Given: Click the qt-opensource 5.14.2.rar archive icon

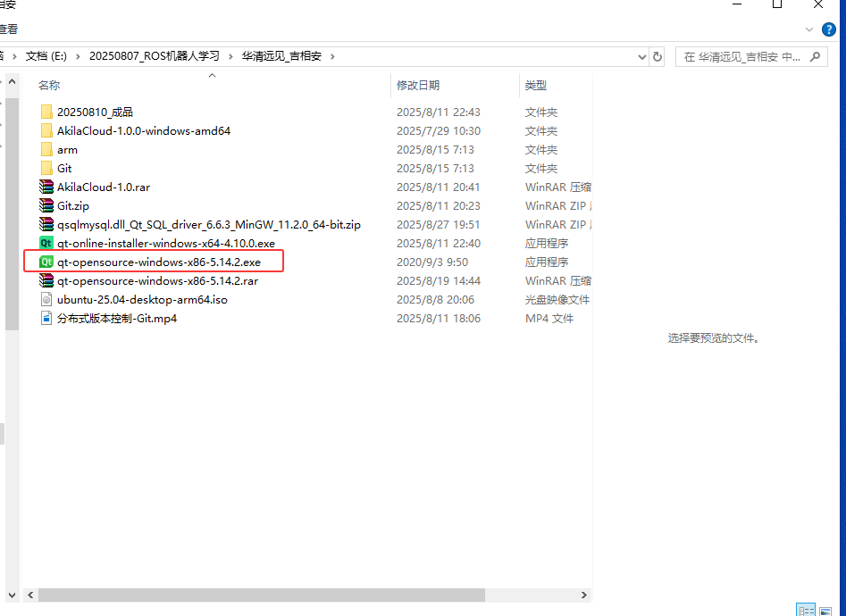Looking at the screenshot, I should pos(46,280).
